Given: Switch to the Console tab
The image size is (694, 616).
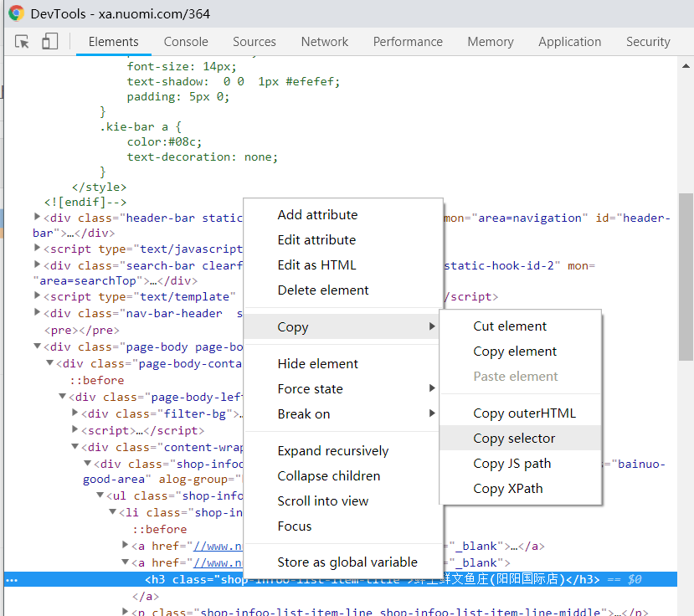Looking at the screenshot, I should pyautogui.click(x=186, y=42).
